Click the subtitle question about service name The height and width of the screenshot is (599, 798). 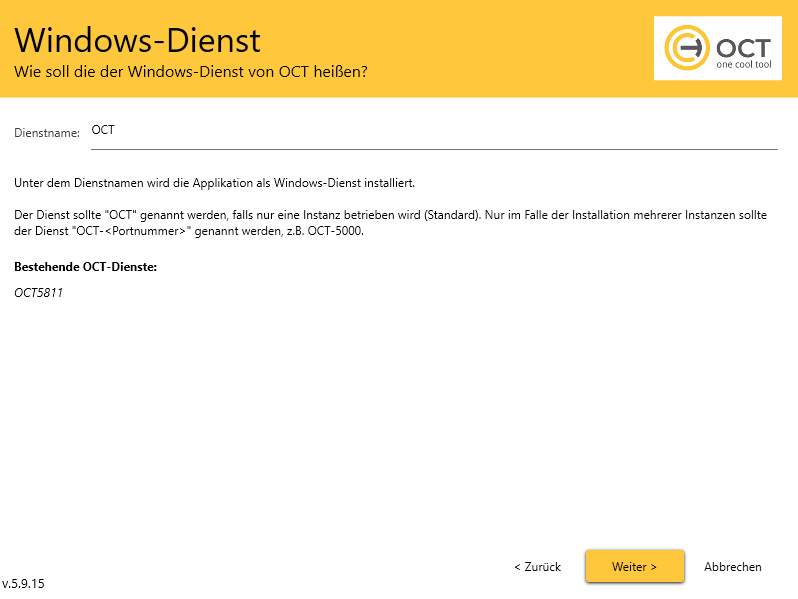(x=191, y=73)
